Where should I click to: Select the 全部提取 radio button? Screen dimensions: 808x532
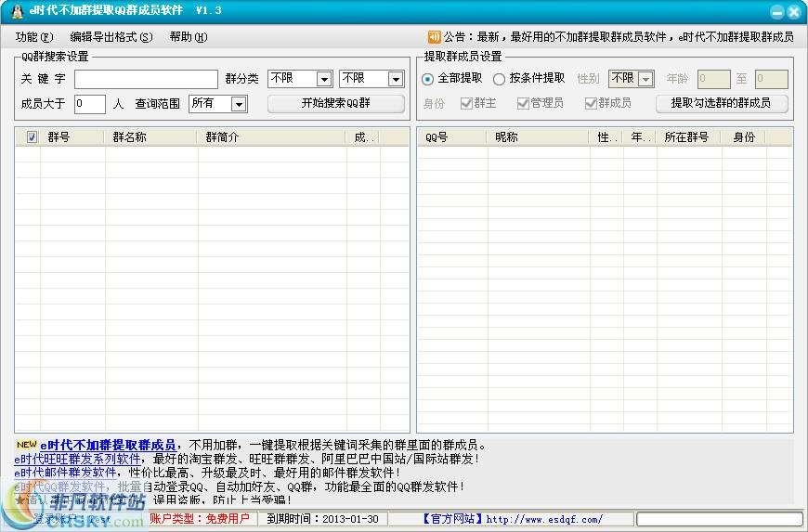[427, 79]
